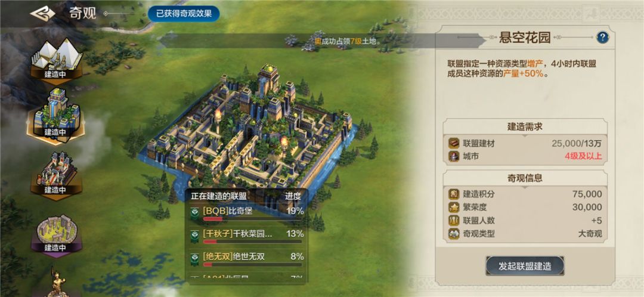Select the statue wonder icon at bottom

pos(57,283)
